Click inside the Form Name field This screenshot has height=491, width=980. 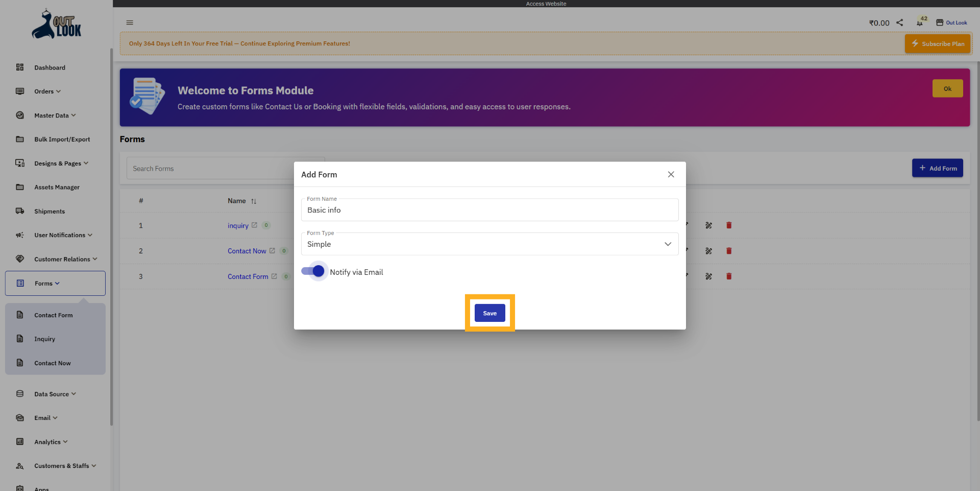(x=489, y=210)
